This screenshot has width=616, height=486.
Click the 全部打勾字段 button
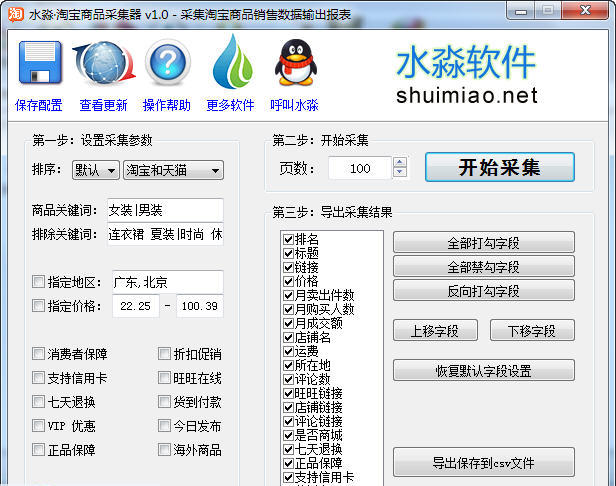[484, 242]
